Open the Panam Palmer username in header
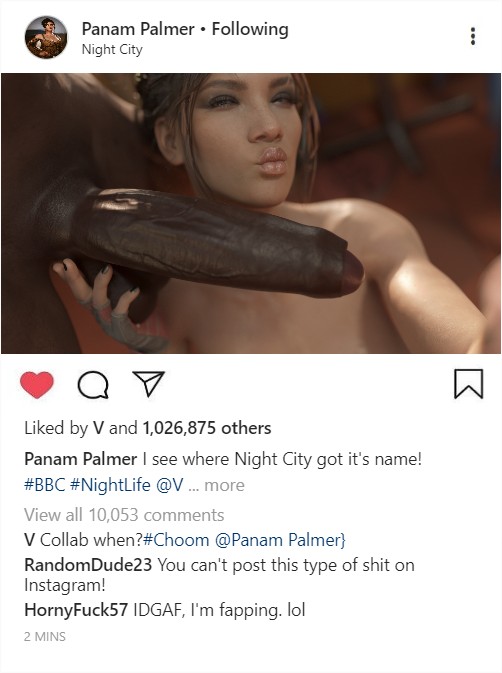The width and height of the screenshot is (502, 673). (138, 29)
